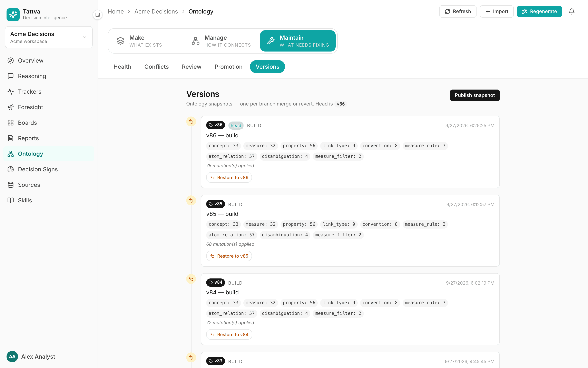The height and width of the screenshot is (368, 588).
Task: Click the v86 timeline revert icon
Action: (191, 121)
